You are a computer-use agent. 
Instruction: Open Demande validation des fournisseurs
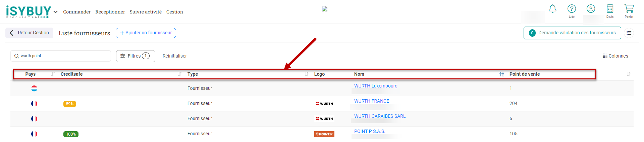(572, 33)
